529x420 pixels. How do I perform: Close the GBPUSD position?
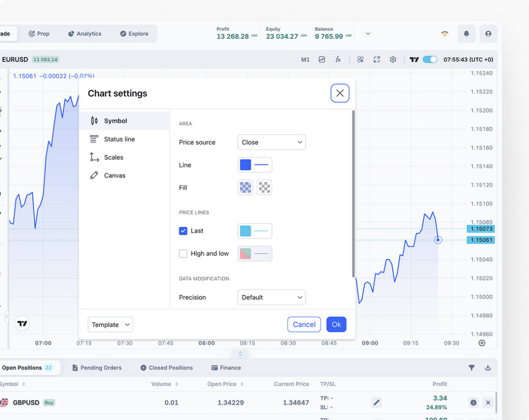click(488, 402)
